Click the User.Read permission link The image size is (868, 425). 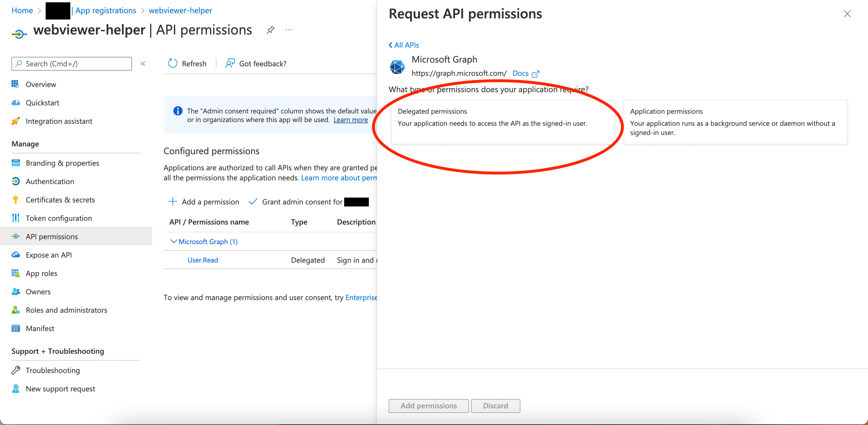click(x=203, y=260)
